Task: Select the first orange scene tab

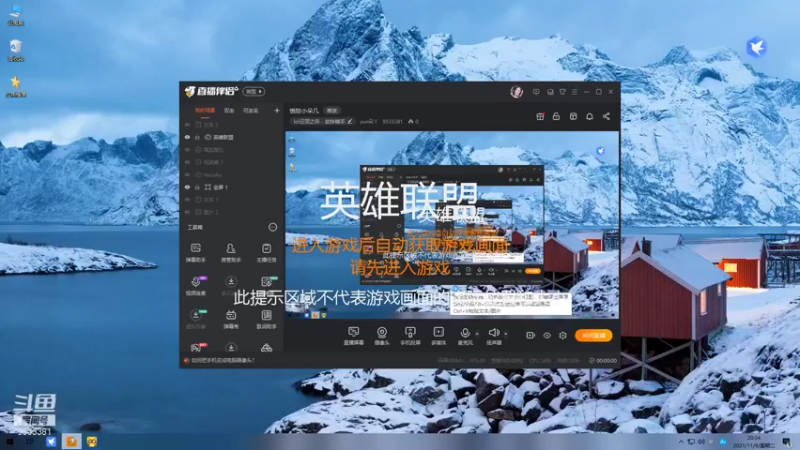Action: click(x=205, y=110)
